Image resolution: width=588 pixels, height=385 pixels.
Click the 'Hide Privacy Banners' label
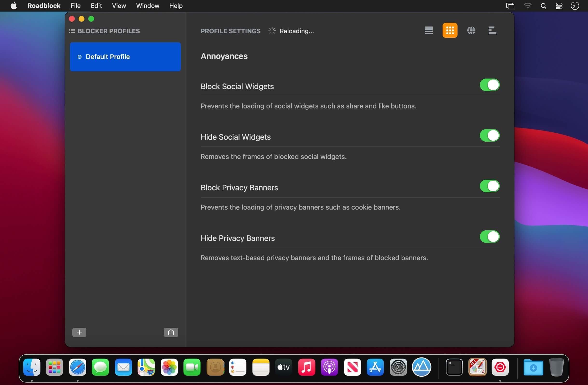237,238
